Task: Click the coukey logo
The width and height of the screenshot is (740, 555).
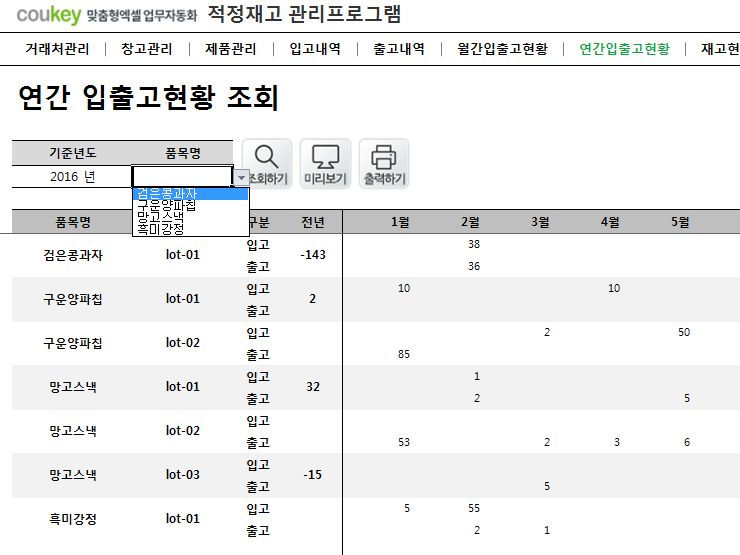Action: [49, 15]
